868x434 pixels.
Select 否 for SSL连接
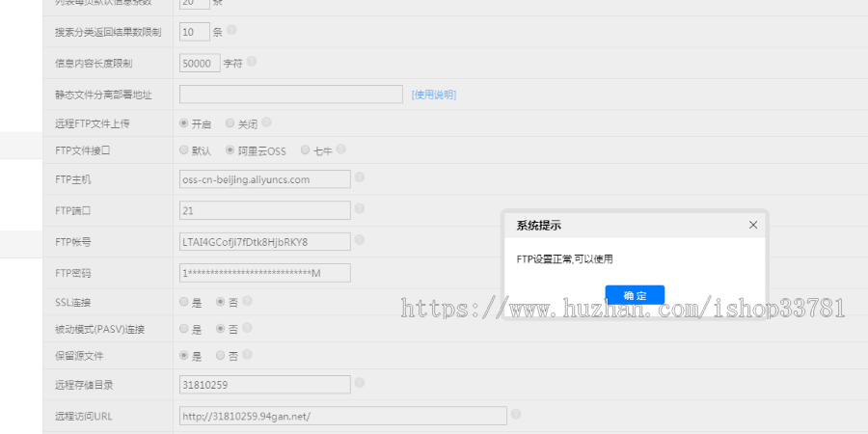[x=220, y=302]
